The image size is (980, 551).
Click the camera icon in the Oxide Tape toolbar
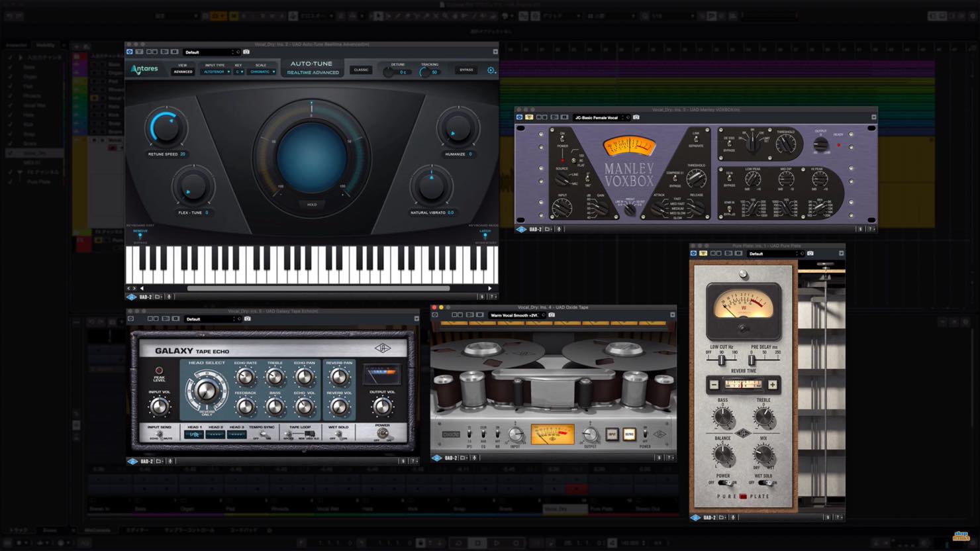point(552,315)
